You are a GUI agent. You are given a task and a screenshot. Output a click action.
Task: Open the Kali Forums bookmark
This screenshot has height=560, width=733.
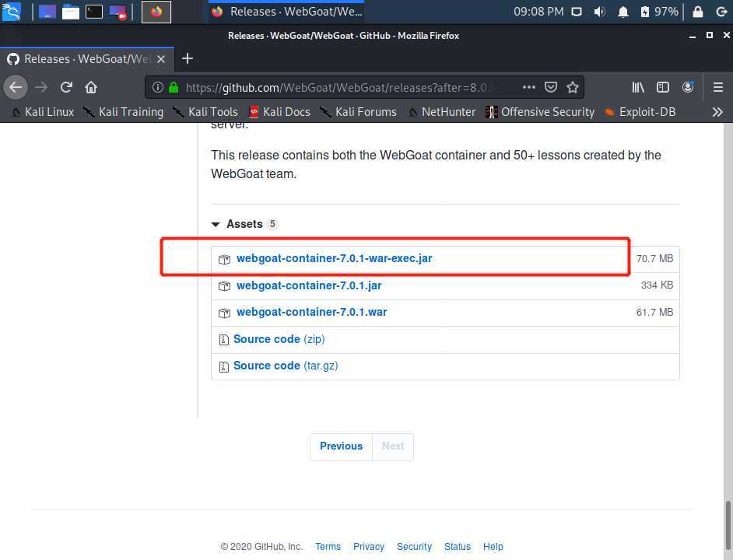tap(358, 112)
